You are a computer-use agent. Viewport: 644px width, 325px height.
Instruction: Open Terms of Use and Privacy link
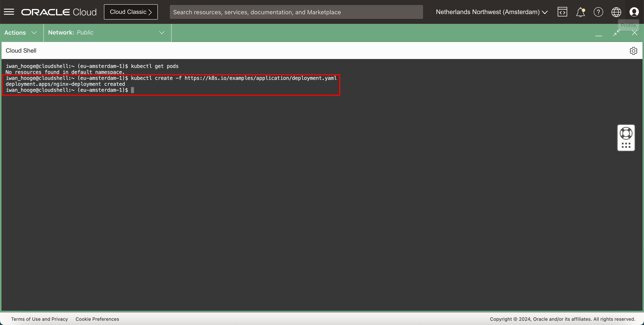[x=39, y=319]
